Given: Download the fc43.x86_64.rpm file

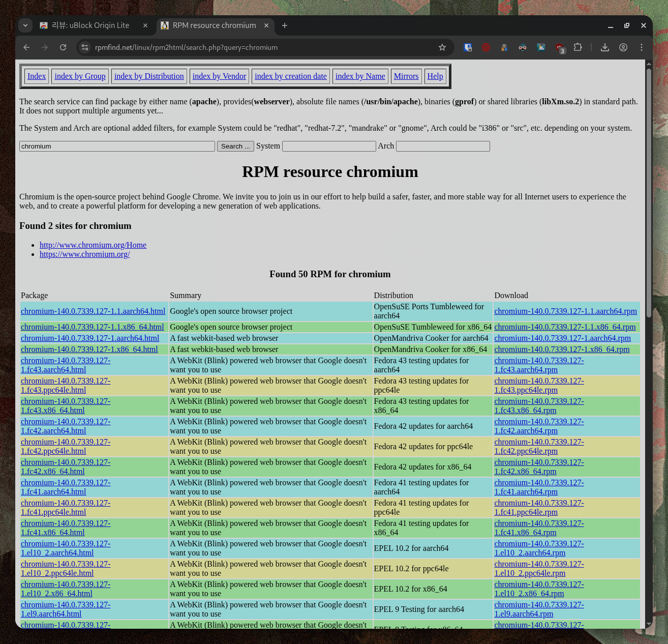Looking at the screenshot, I should click(x=539, y=406).
